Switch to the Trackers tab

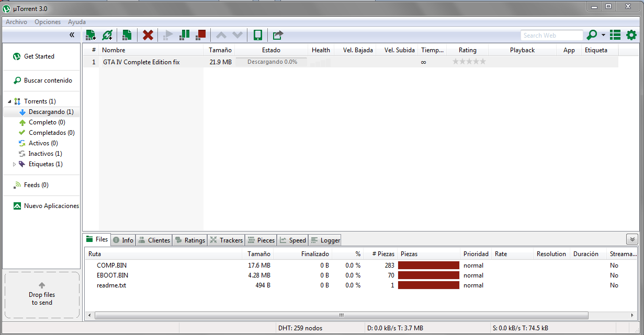tap(226, 240)
